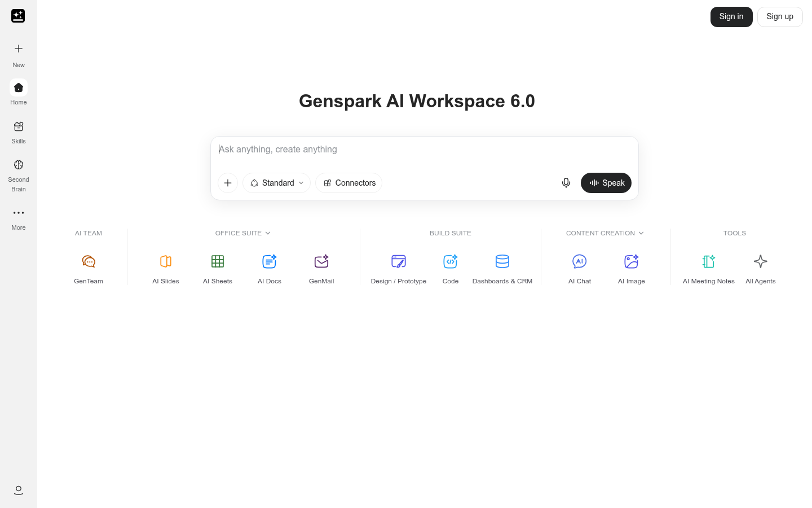The width and height of the screenshot is (812, 508).
Task: Click the microphone dictation icon
Action: (566, 183)
